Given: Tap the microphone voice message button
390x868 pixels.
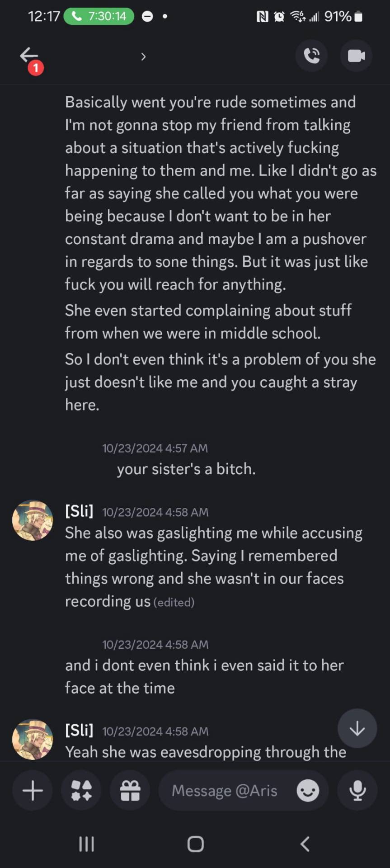Looking at the screenshot, I should click(x=357, y=791).
